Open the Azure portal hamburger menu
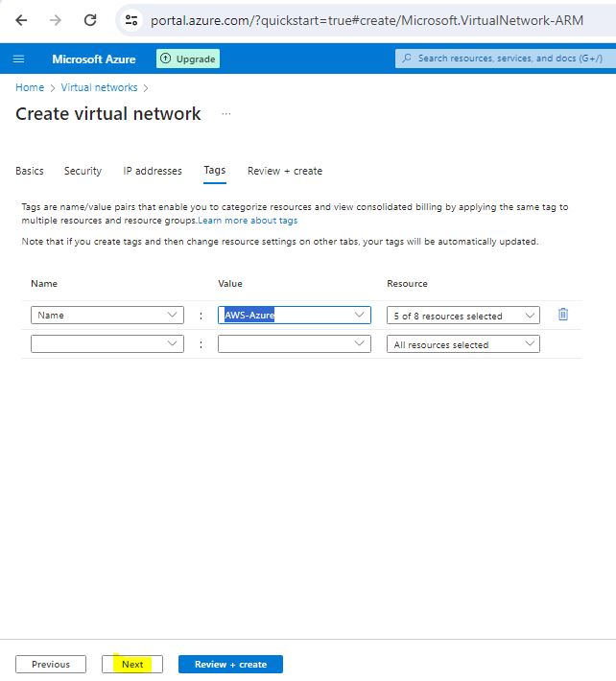Screen dimensions: 616x681 (x=18, y=59)
